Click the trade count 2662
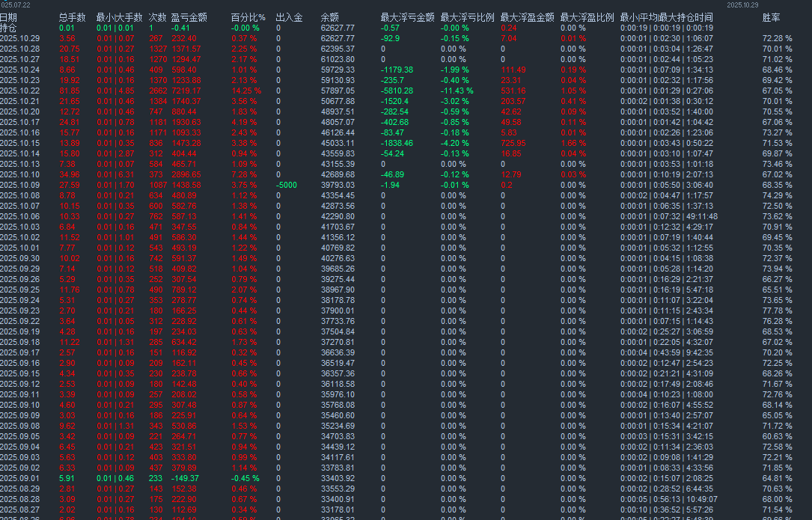This screenshot has height=520, width=812. (x=157, y=91)
